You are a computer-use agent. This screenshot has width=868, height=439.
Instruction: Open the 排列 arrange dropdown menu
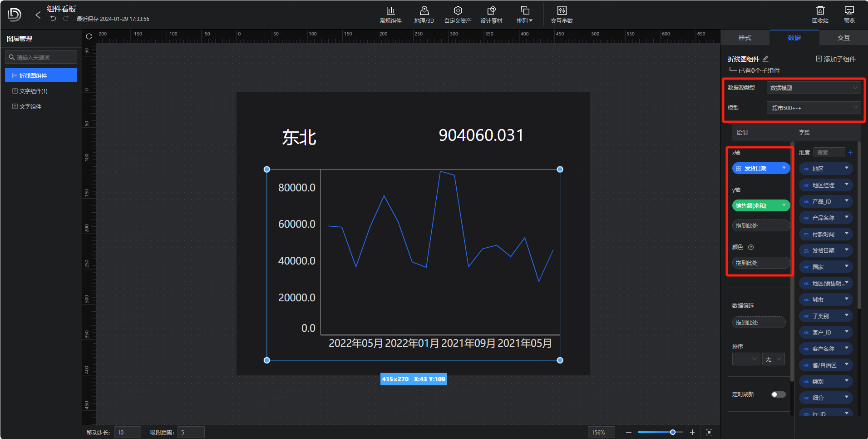[525, 14]
